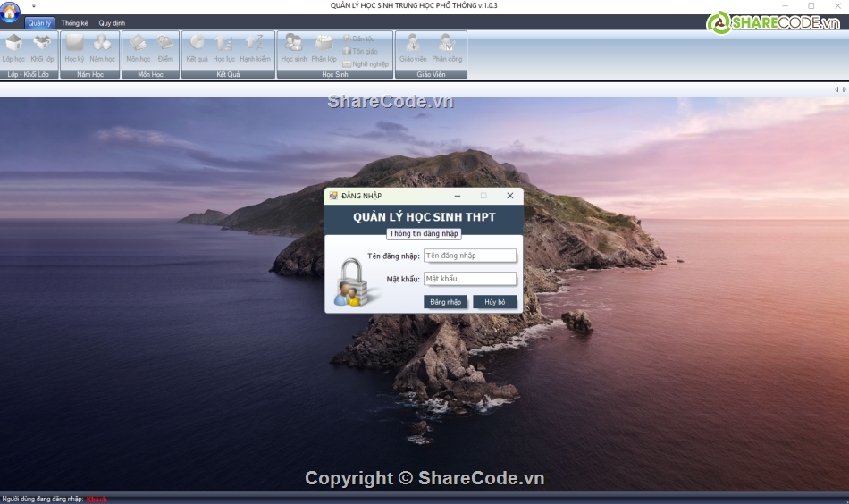Screen dimensions: 849x504
Task: Open the Quy định tab
Action: [x=112, y=22]
